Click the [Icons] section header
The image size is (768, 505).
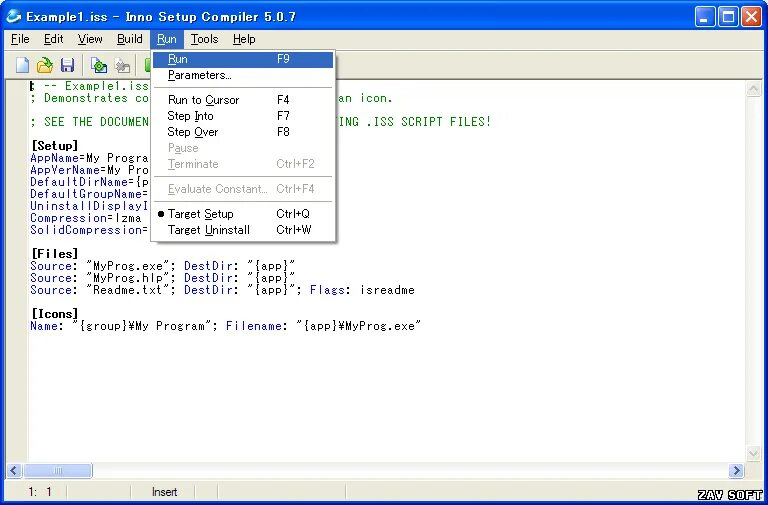pyautogui.click(x=54, y=313)
